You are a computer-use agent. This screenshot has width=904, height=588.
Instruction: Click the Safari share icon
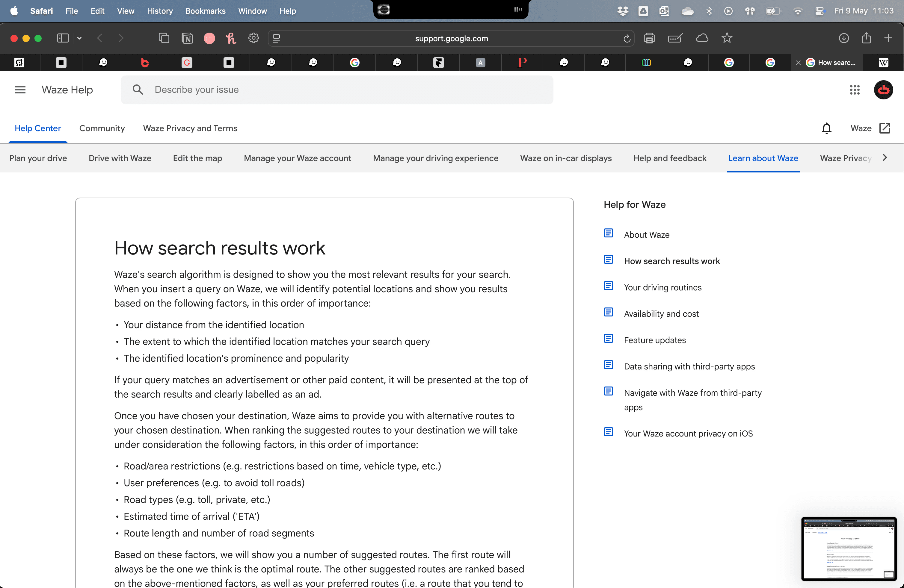[866, 38]
